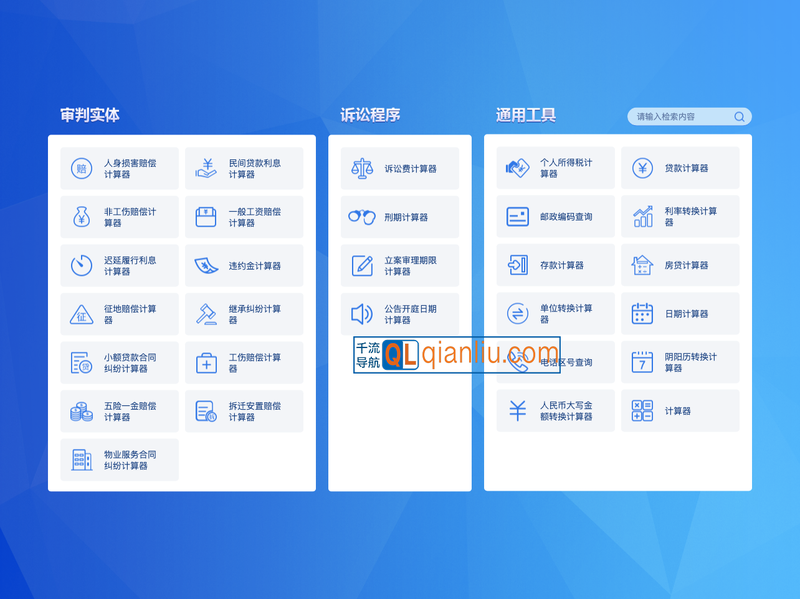Screen dimensions: 800x599
Task: Launch the 单位转换计算器
Action: pyautogui.click(x=553, y=314)
